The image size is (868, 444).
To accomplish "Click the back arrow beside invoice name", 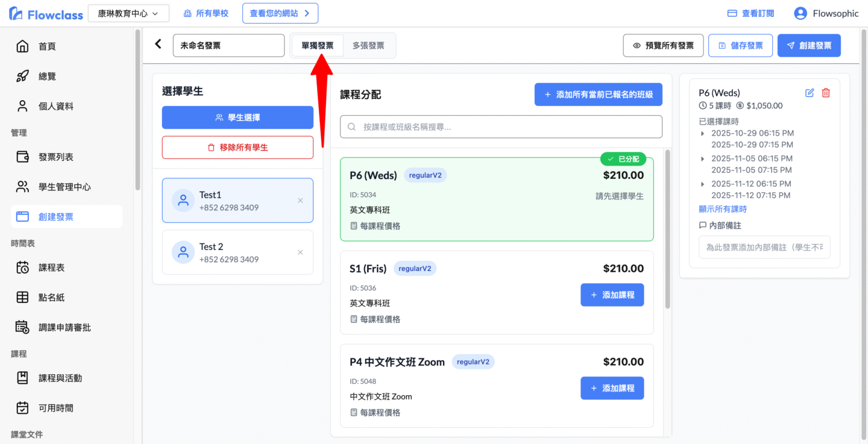I will [x=158, y=44].
